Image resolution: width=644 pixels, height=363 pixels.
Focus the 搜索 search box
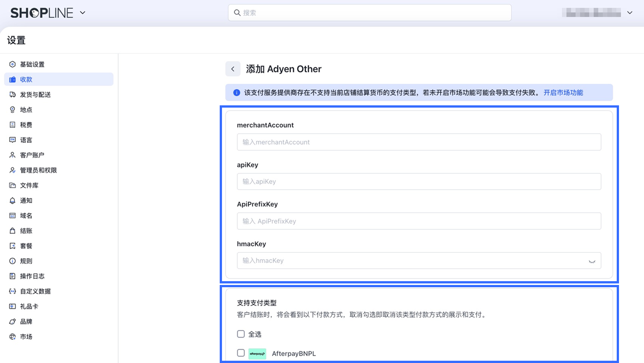tap(370, 13)
